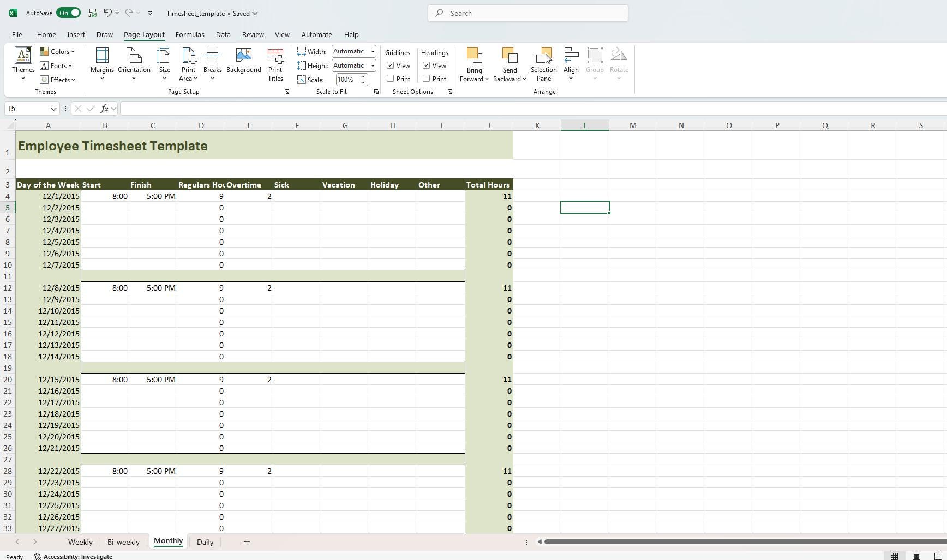Uncheck Headings View checkbox

pos(427,65)
